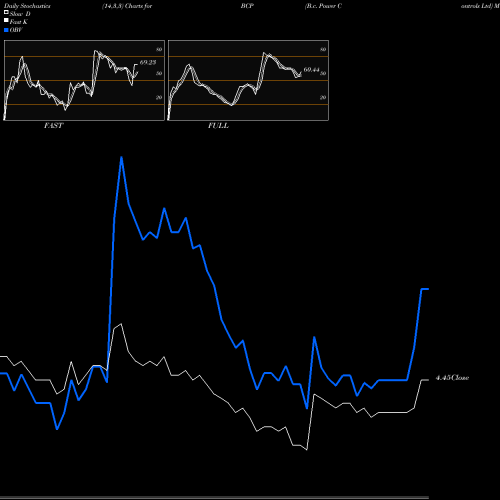The image size is (500, 500).
Task: Click the '(B.c. Power C' company name text
Action: point(323,6)
